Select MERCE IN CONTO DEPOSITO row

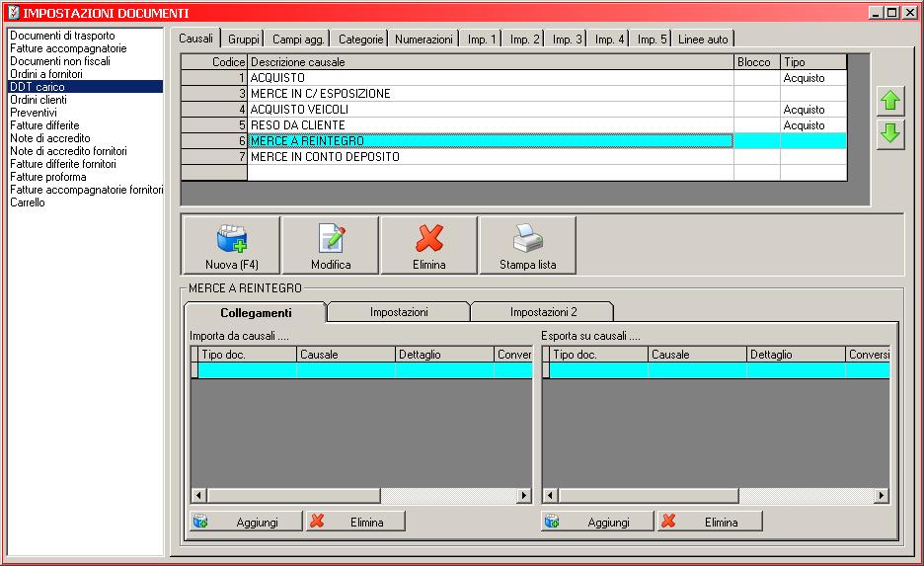514,157
